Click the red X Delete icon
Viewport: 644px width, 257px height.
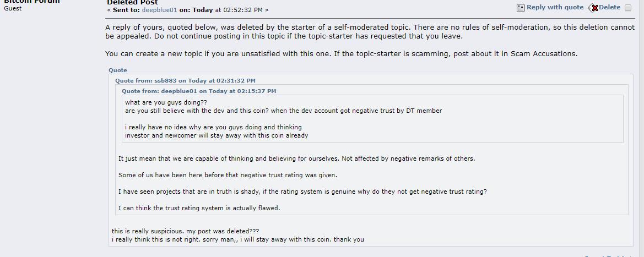(x=593, y=8)
